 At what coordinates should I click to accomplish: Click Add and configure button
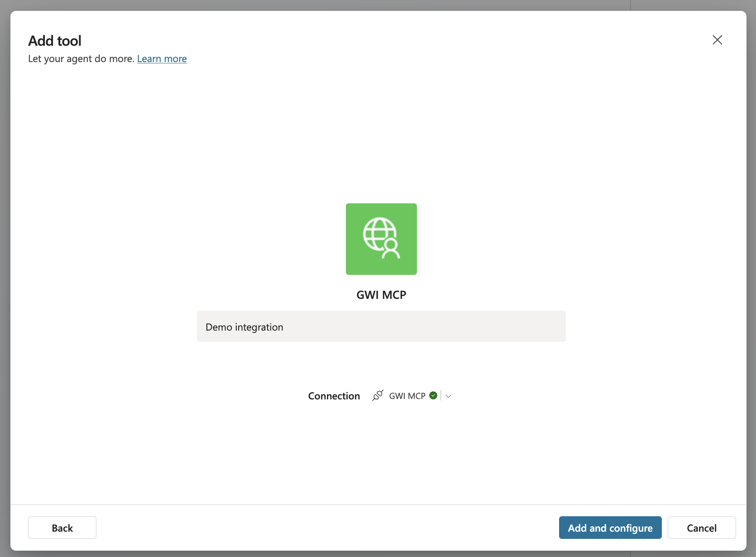610,528
